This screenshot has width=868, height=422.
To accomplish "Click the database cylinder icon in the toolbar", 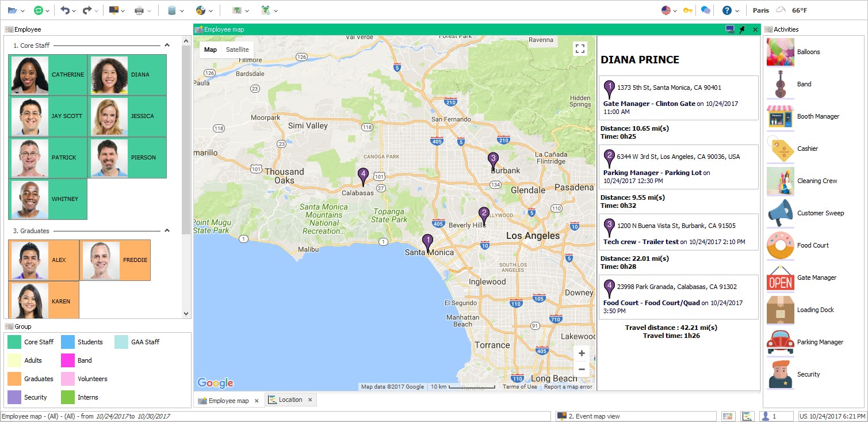I will 173,10.
